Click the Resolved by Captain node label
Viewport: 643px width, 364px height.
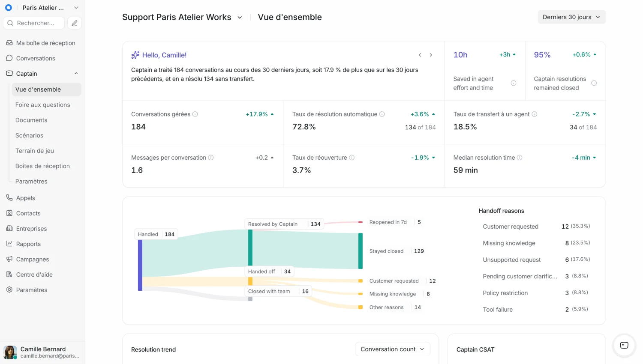(x=284, y=224)
